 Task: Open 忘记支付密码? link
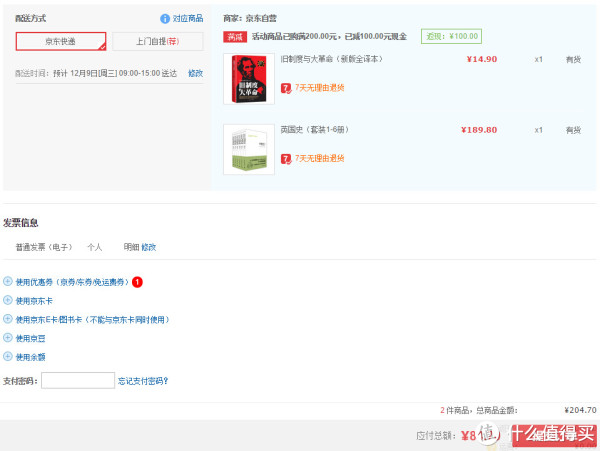pyautogui.click(x=143, y=381)
